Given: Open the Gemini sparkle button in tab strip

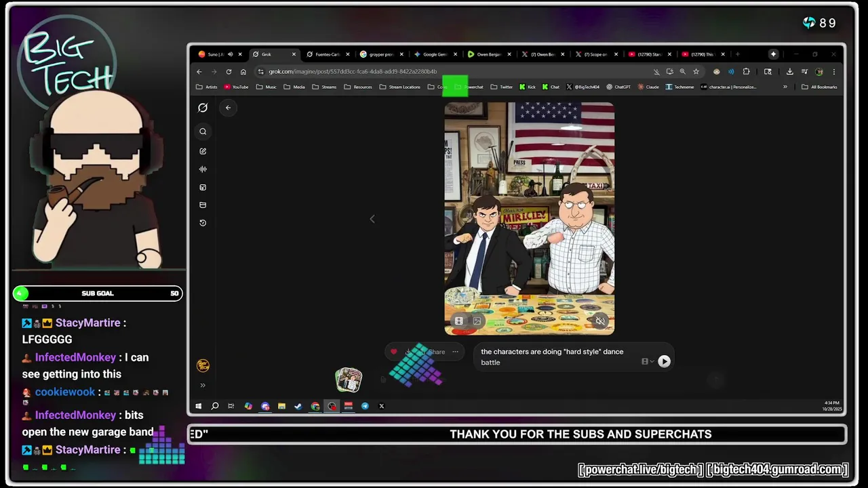Looking at the screenshot, I should 774,54.
